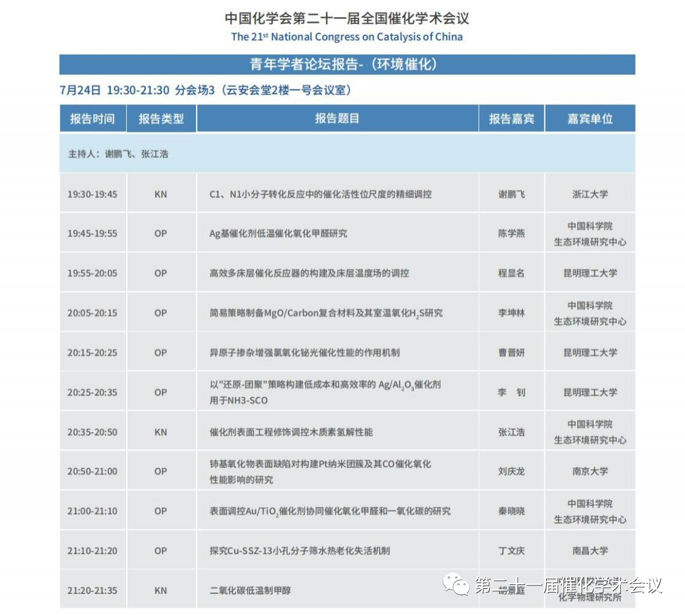Screen dimensions: 685x616
Task: Click the time cell "20:25-20:35"
Action: coord(92,392)
